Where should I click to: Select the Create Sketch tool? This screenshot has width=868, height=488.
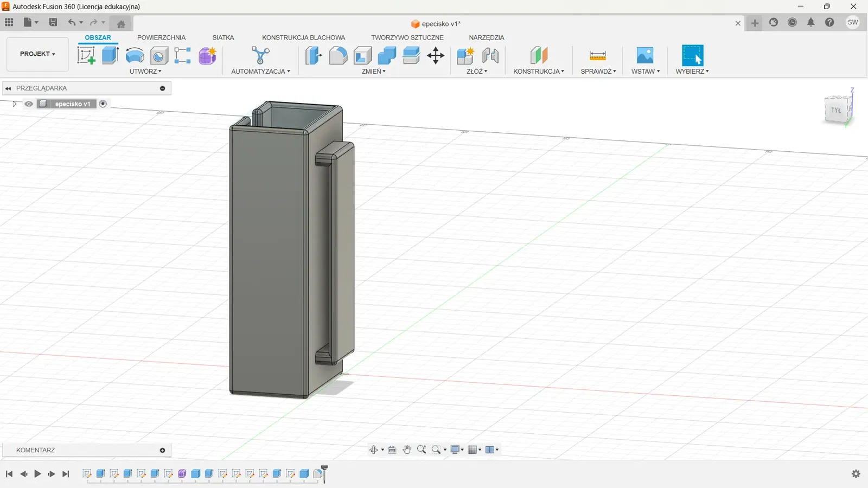(x=86, y=55)
